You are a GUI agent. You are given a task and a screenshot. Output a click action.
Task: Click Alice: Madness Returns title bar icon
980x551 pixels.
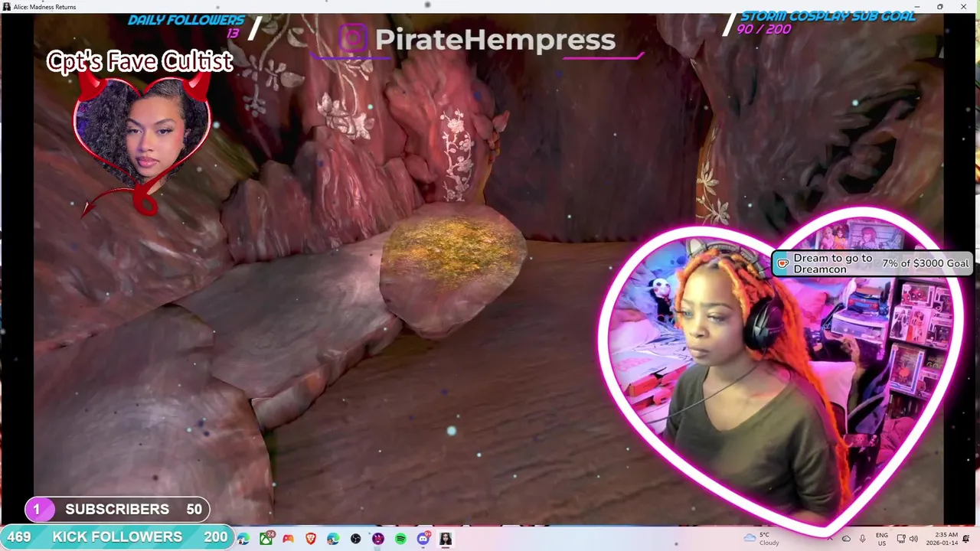pyautogui.click(x=7, y=7)
